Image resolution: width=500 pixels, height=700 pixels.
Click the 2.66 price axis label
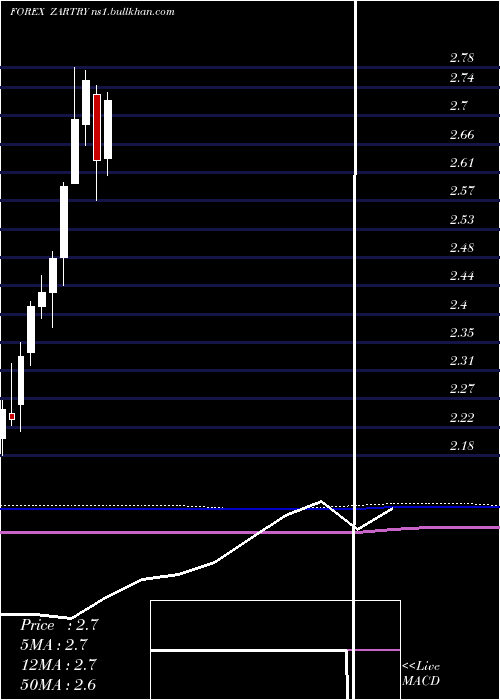click(x=462, y=134)
